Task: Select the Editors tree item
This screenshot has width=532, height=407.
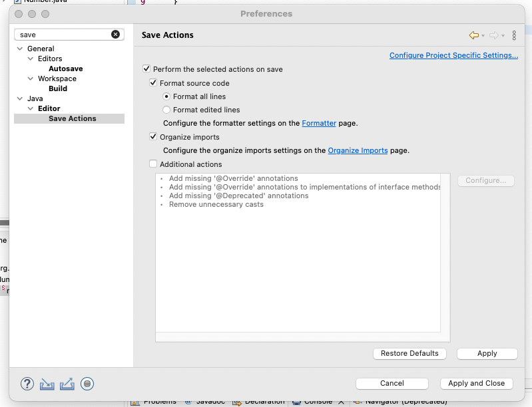Action: [50, 59]
